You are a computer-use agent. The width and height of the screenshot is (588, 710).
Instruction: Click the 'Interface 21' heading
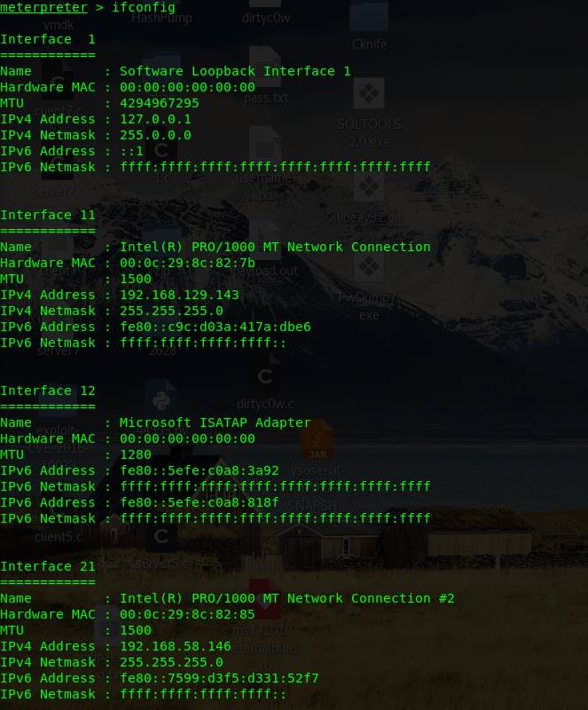click(x=48, y=566)
